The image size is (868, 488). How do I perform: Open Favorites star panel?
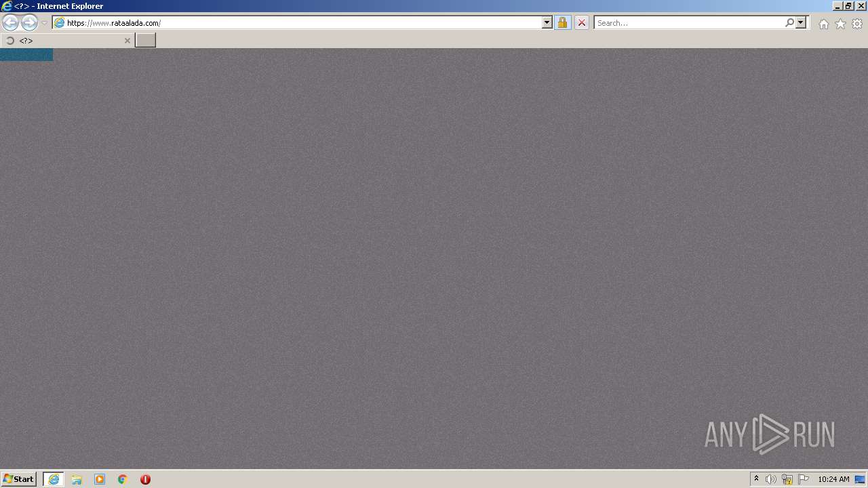coord(840,24)
